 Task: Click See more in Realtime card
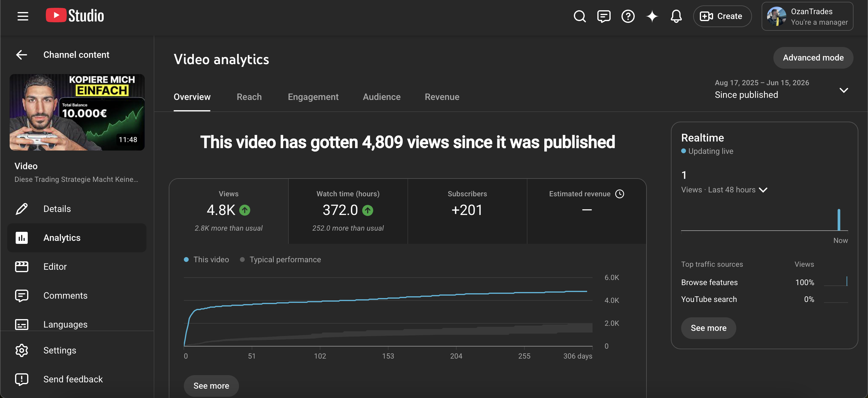[708, 328]
